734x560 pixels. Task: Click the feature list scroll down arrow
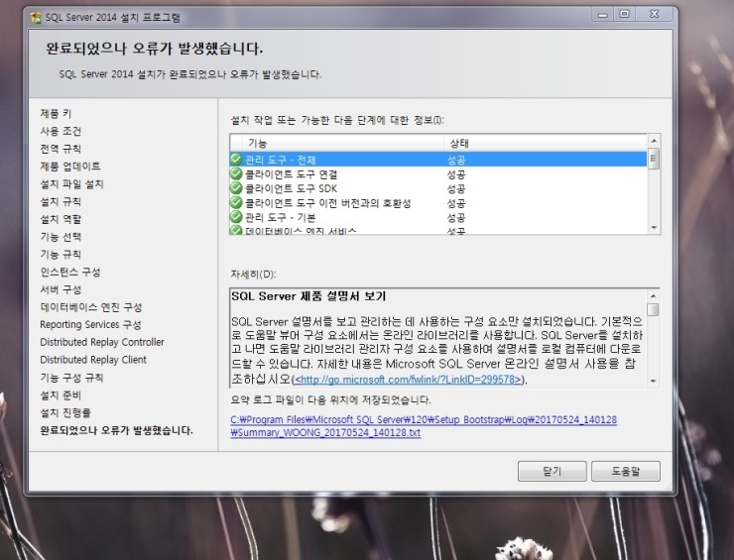point(654,228)
